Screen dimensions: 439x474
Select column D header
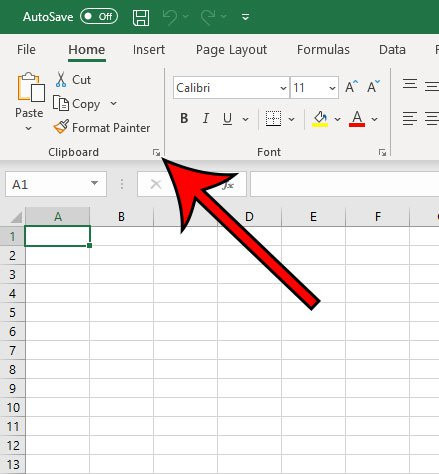249,217
